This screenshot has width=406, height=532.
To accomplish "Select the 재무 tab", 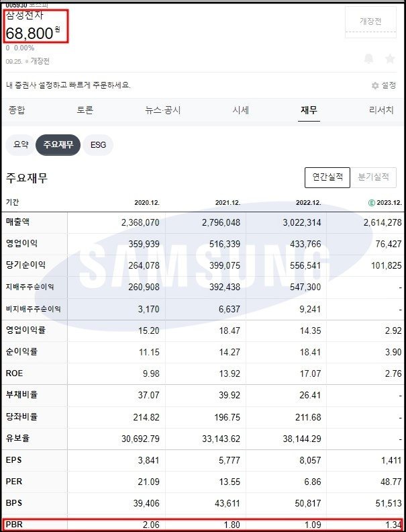I will [x=309, y=110].
